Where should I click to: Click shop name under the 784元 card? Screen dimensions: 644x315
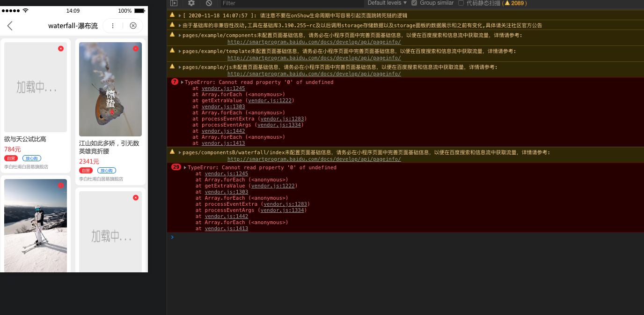tap(26, 167)
